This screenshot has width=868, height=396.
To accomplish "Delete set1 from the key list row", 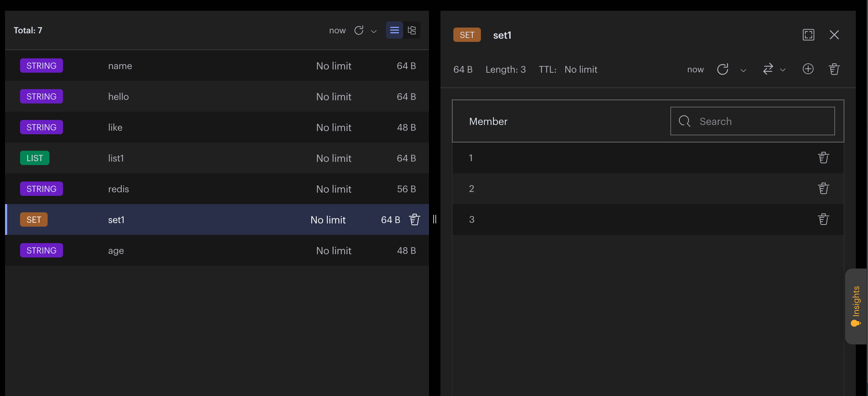I will pos(415,219).
